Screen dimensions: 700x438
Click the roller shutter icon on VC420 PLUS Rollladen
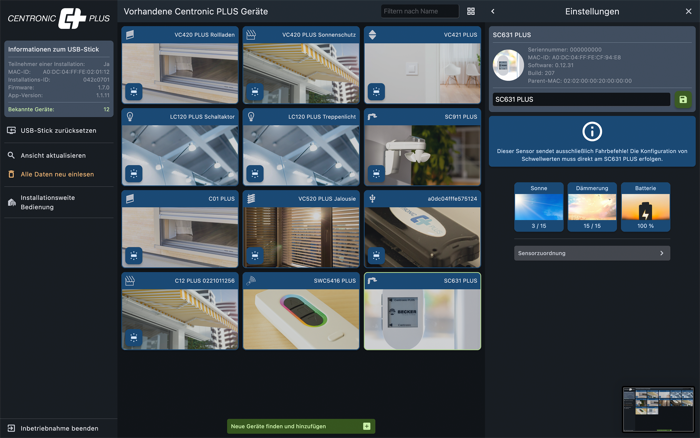click(130, 35)
